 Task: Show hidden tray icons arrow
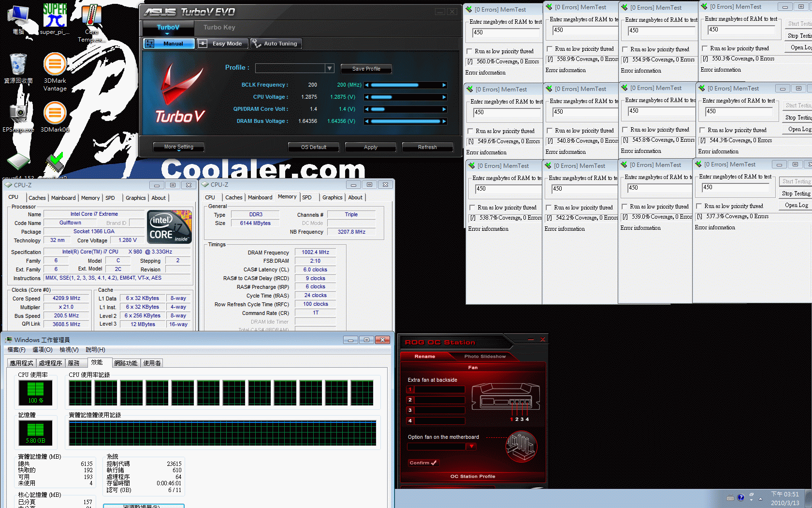(x=760, y=499)
